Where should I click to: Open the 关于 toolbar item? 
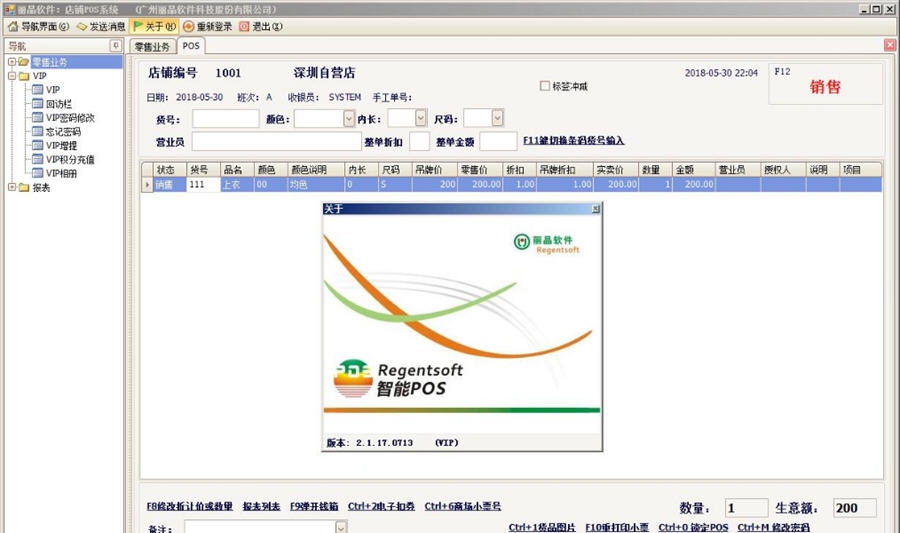[x=154, y=26]
